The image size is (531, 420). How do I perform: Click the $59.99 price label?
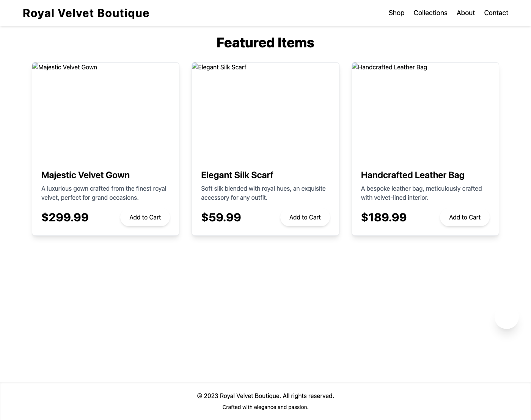point(221,217)
